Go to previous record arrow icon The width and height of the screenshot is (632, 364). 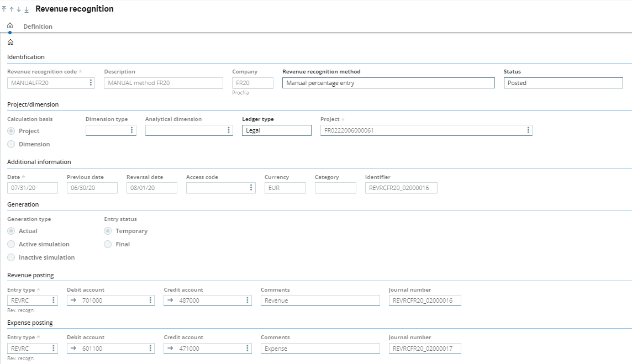coord(12,9)
